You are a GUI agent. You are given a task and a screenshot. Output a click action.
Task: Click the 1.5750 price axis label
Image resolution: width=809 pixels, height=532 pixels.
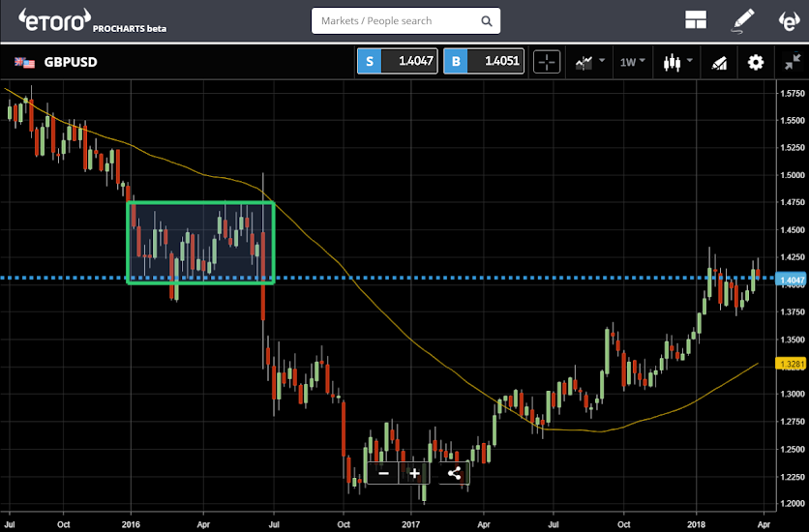point(793,93)
